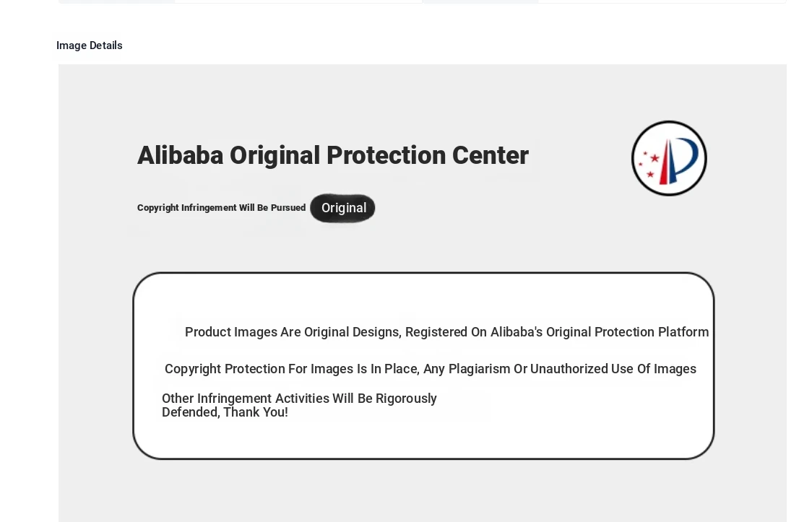Click the red stripe in the circular logo
Screen dimensions: 812x522
click(x=663, y=162)
